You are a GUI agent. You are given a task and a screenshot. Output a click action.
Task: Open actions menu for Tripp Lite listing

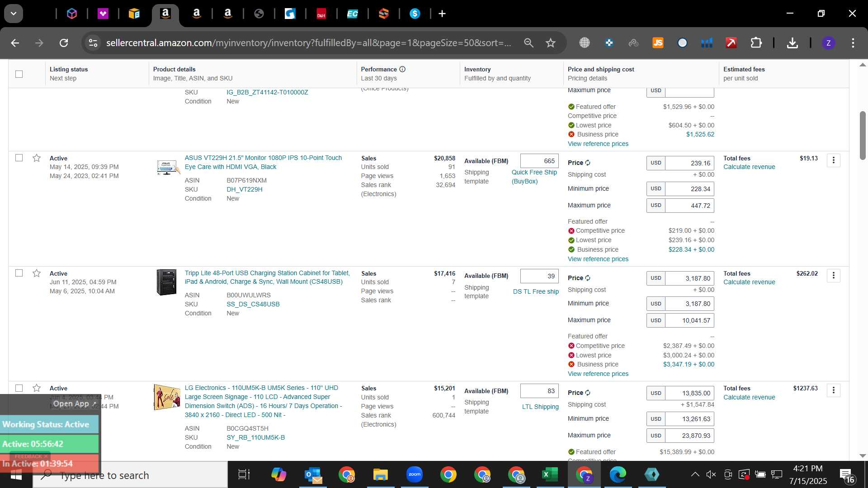[x=834, y=276]
